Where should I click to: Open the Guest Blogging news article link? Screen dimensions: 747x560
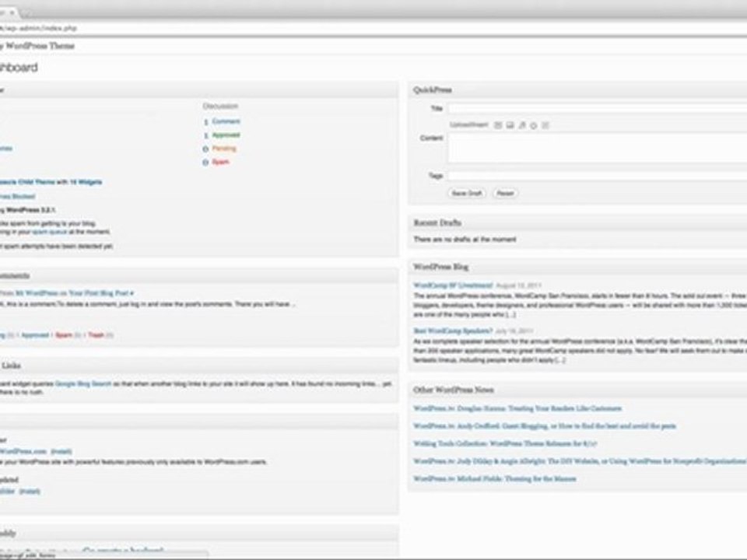click(545, 426)
